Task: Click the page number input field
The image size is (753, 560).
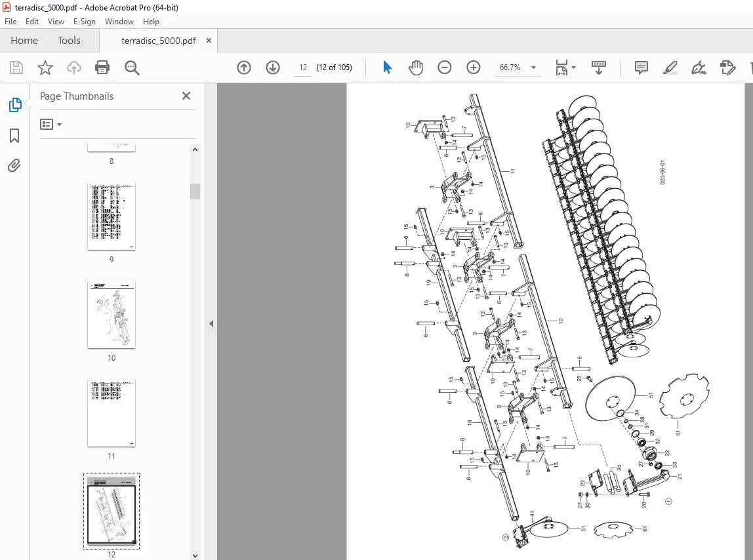Action: click(x=303, y=68)
